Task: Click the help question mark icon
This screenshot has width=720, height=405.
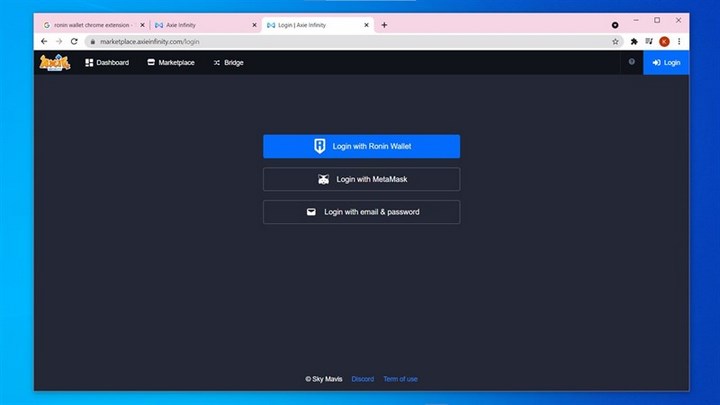Action: [631, 63]
